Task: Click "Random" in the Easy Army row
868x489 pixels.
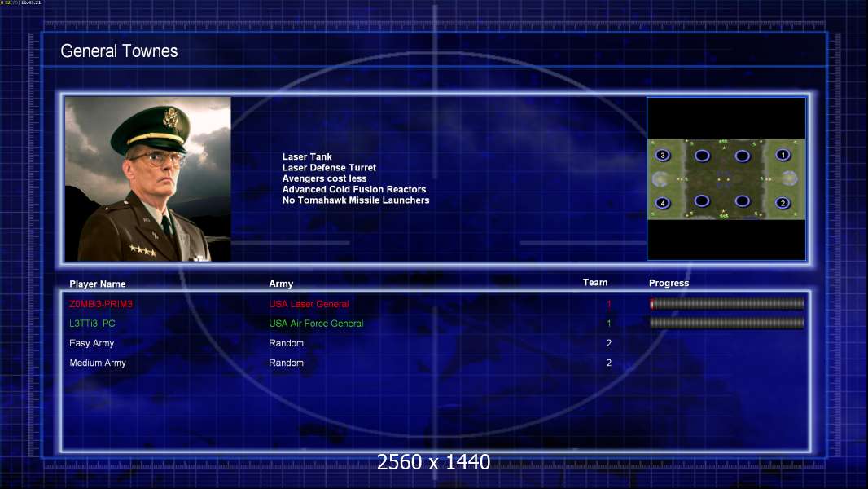Action: [286, 343]
